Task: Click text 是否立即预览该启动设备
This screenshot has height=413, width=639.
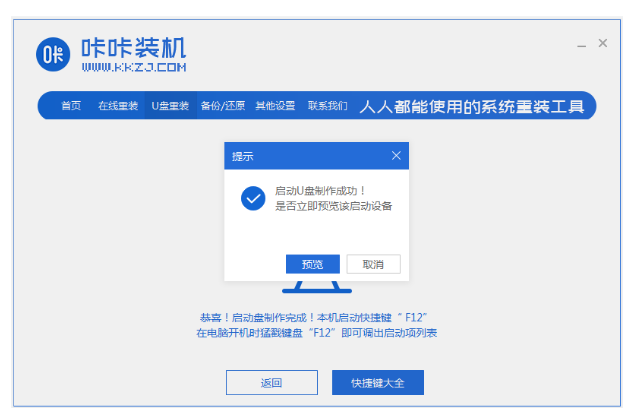Action: pos(333,206)
